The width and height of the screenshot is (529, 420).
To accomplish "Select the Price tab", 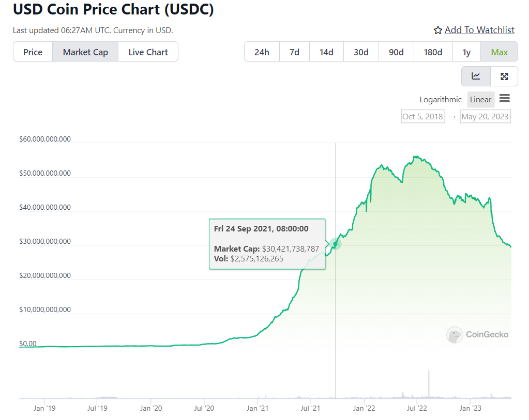I will (33, 52).
